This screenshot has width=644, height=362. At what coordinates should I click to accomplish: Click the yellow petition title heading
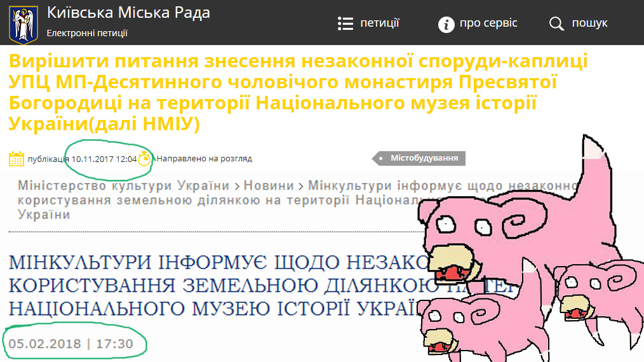click(x=298, y=93)
